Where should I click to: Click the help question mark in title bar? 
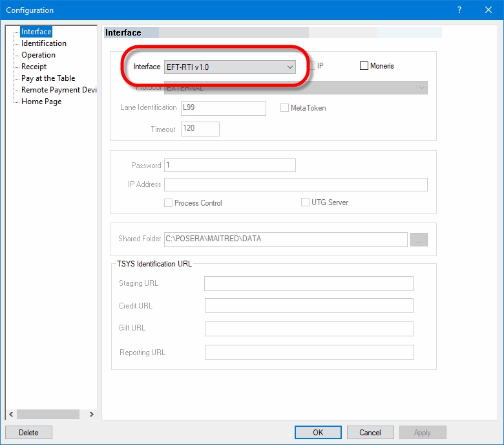pyautogui.click(x=459, y=10)
